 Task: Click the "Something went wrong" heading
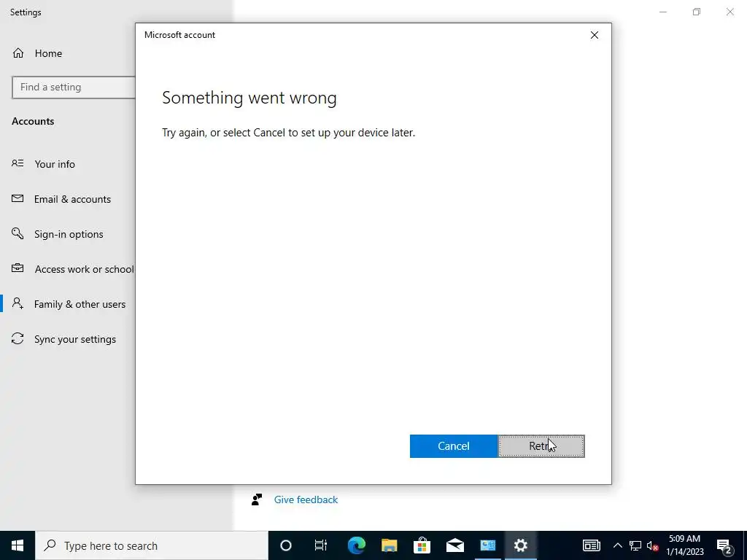(x=249, y=98)
